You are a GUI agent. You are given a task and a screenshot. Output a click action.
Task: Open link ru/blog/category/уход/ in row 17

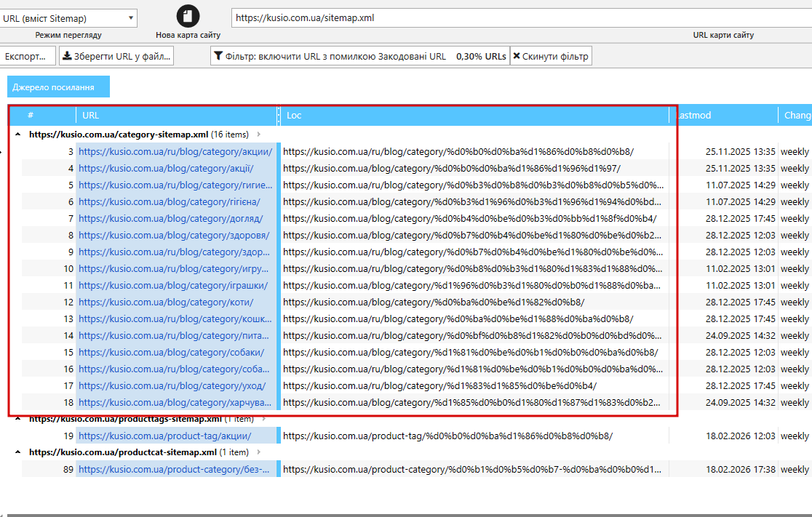(x=172, y=385)
